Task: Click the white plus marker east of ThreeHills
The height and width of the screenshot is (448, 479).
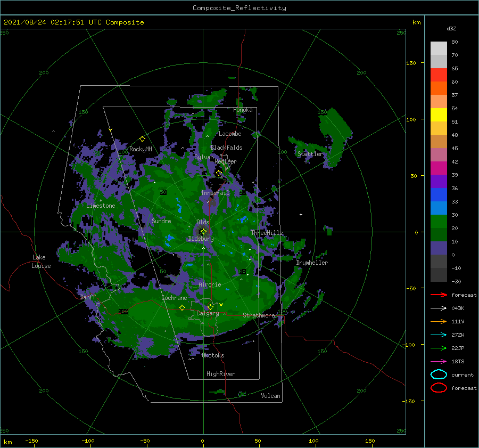Action: point(301,214)
